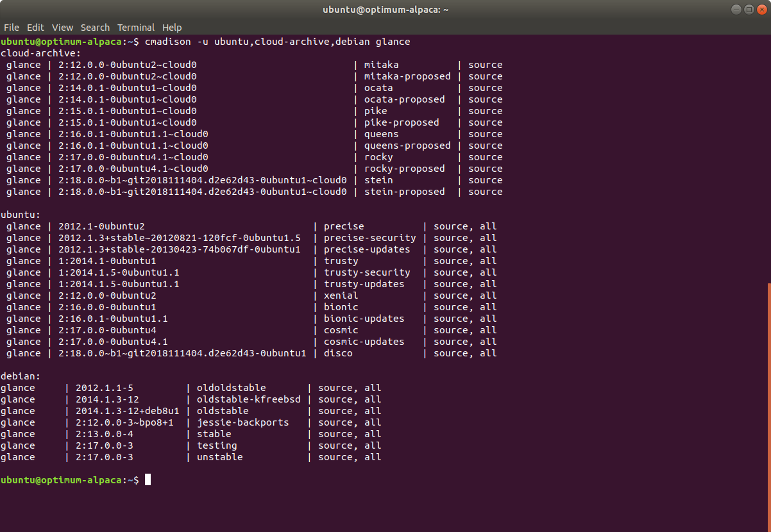Open the Help menu

(172, 27)
